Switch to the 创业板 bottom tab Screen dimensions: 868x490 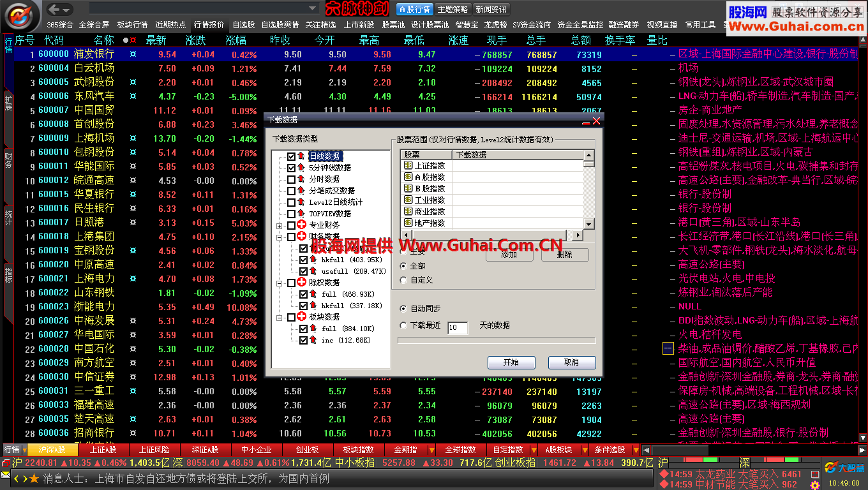[x=307, y=450]
